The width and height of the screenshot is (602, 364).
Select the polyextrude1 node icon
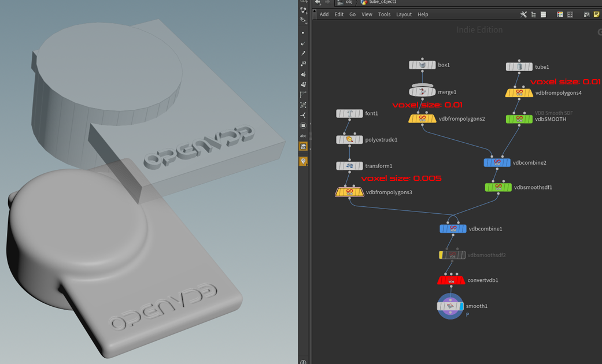coord(349,140)
